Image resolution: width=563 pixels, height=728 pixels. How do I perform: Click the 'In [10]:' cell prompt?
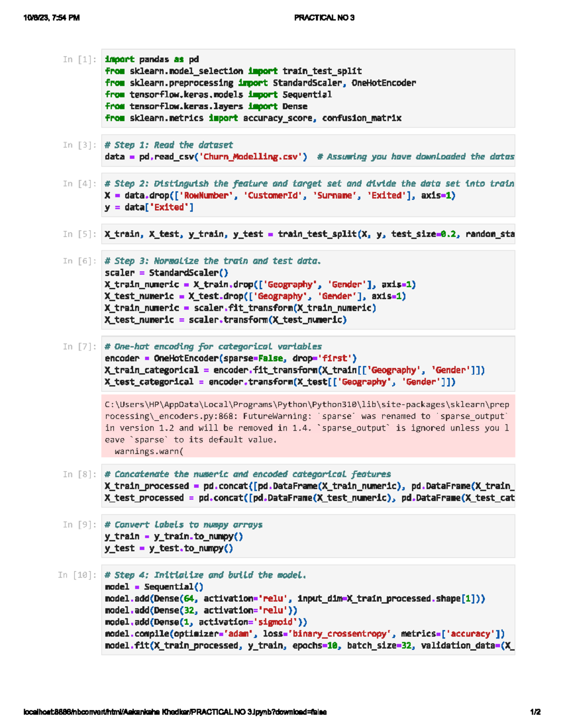[77, 575]
